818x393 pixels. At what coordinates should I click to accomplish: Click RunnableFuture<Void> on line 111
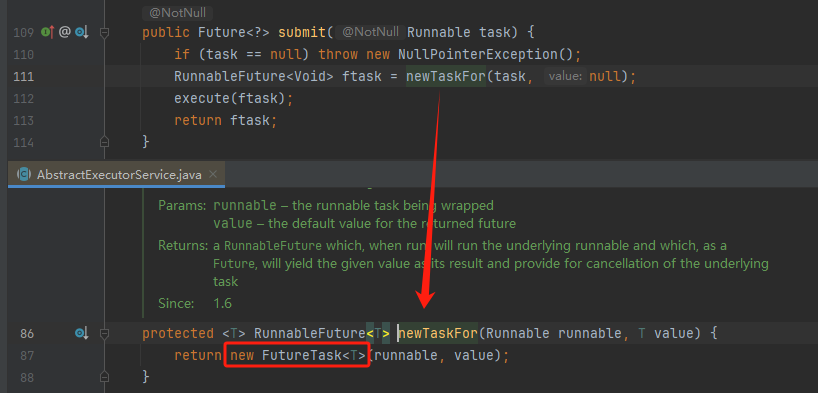pyautogui.click(x=254, y=77)
